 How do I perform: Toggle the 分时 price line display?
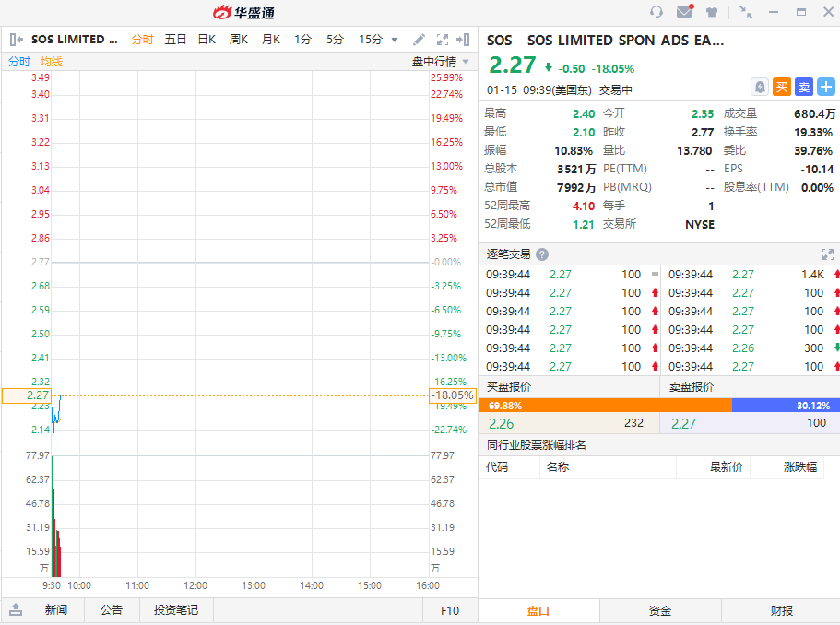click(19, 62)
